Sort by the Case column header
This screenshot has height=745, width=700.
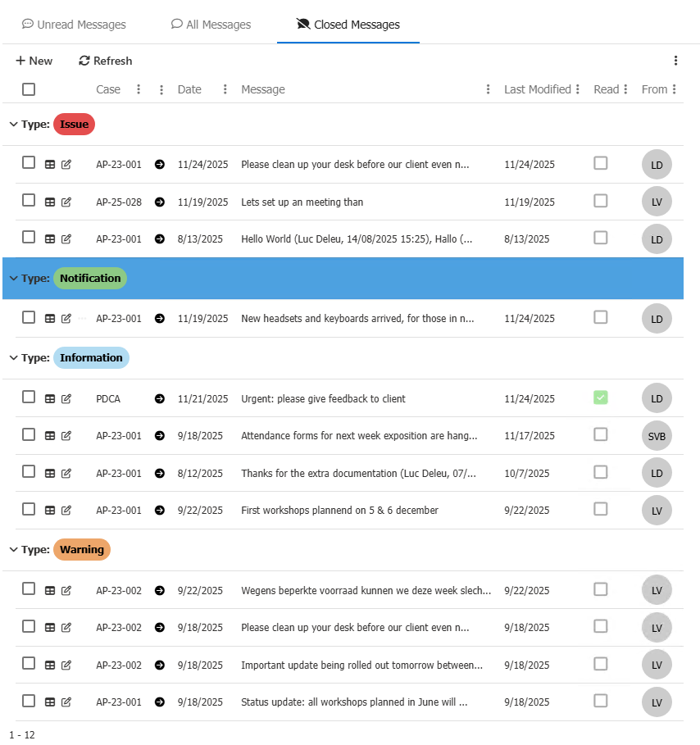point(108,89)
